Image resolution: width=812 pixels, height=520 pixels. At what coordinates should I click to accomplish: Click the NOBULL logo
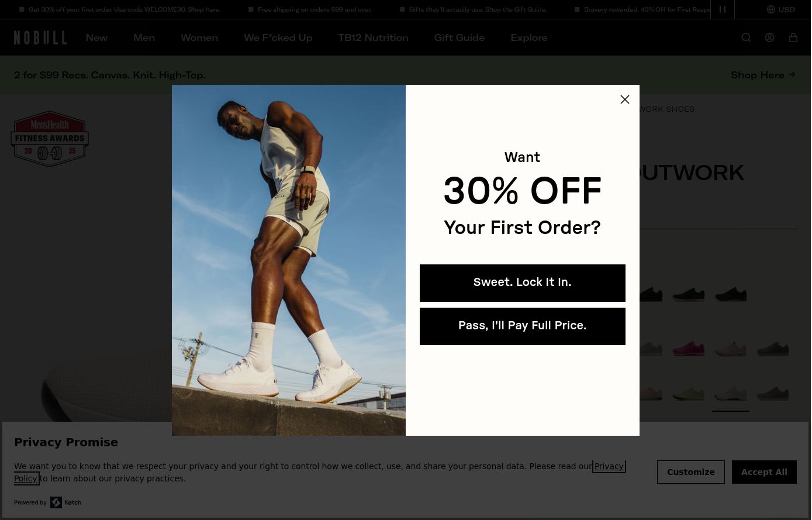40,37
